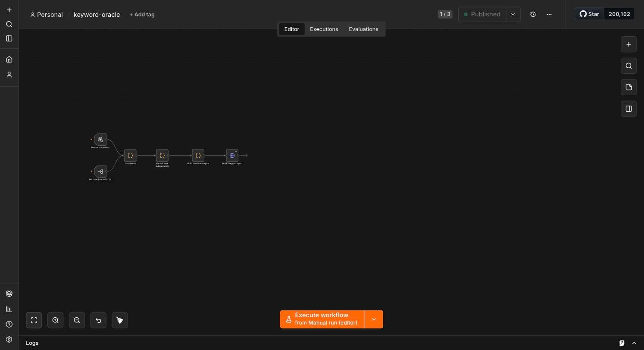Open the three-dots workflow menu
The width and height of the screenshot is (644, 350).
549,14
